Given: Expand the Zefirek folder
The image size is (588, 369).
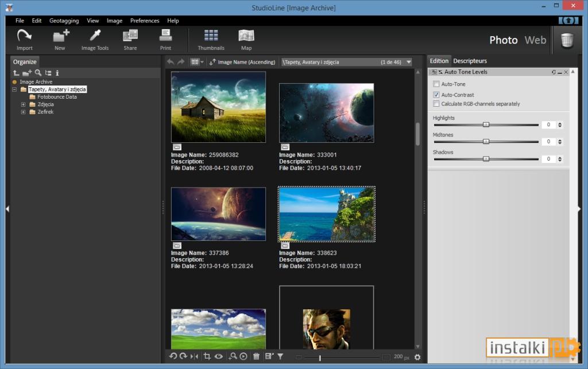Looking at the screenshot, I should (23, 112).
